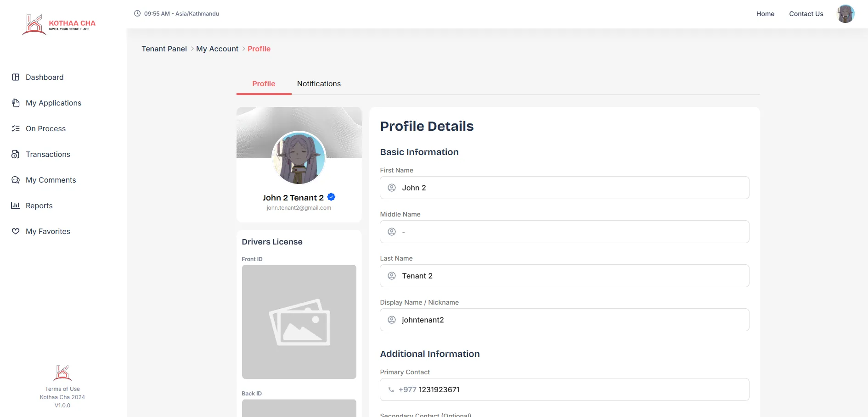Viewport: 868px width, 417px height.
Task: Click the Additional Information heading
Action: [430, 354]
